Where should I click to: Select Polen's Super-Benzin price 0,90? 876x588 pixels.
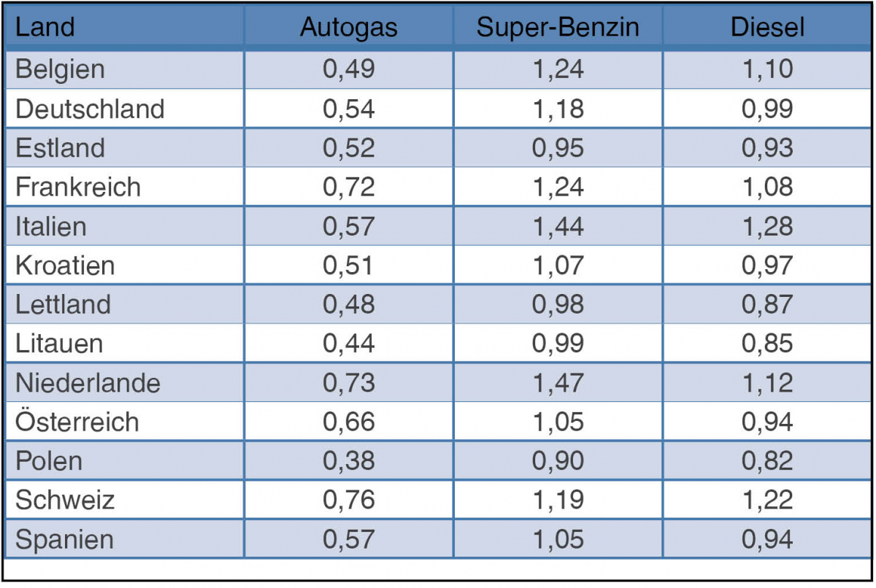point(558,461)
